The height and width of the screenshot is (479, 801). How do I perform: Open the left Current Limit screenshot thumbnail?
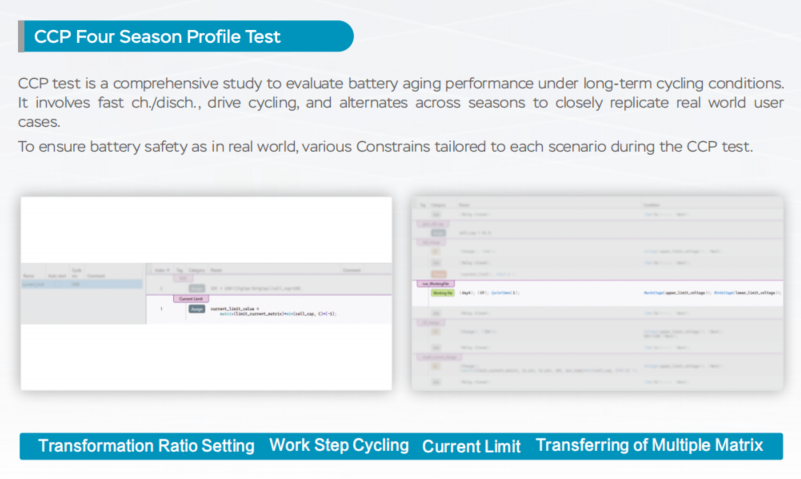pos(206,293)
